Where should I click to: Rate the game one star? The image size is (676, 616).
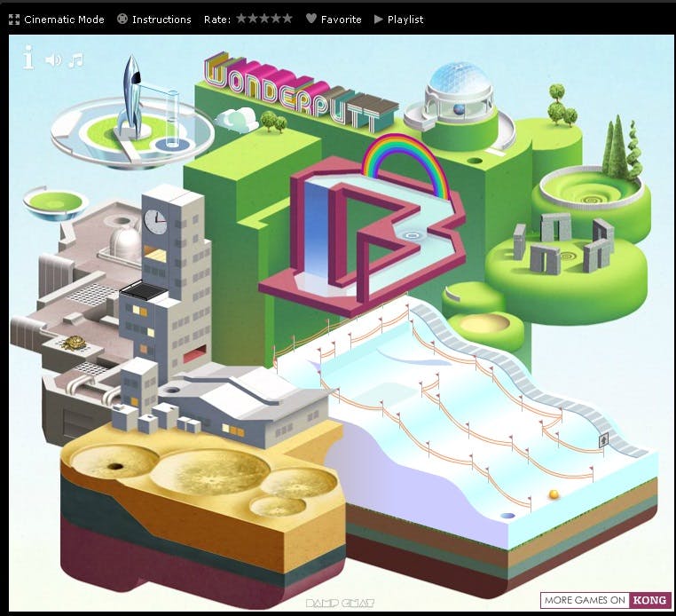(241, 19)
